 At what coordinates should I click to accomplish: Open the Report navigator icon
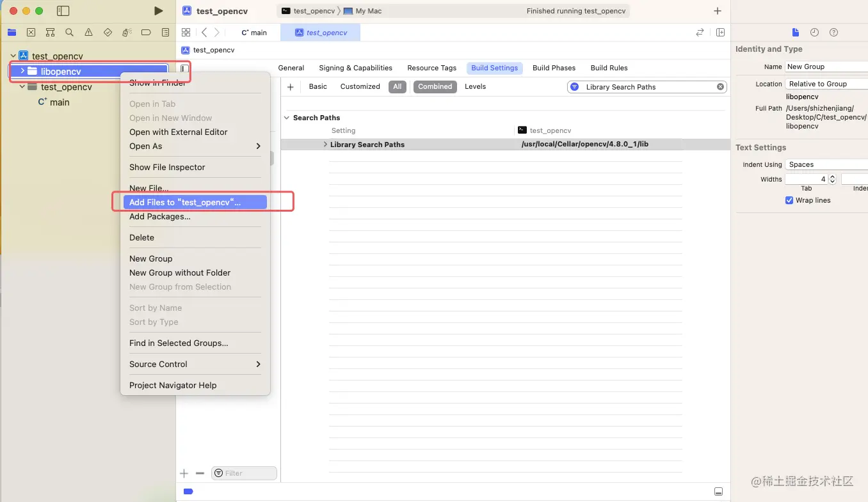click(165, 33)
